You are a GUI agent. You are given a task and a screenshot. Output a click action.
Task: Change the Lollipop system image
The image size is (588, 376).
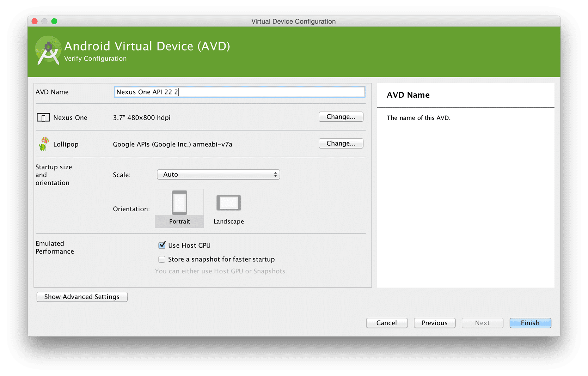click(341, 143)
